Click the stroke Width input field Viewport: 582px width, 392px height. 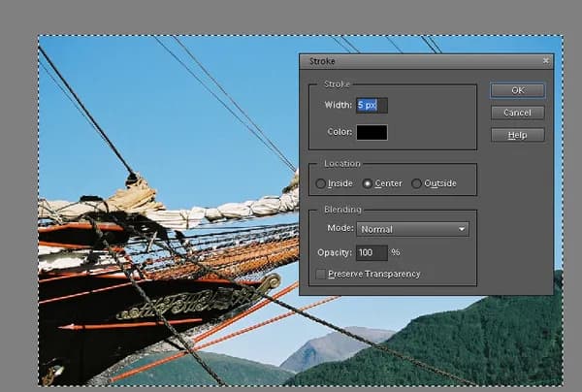pyautogui.click(x=372, y=105)
